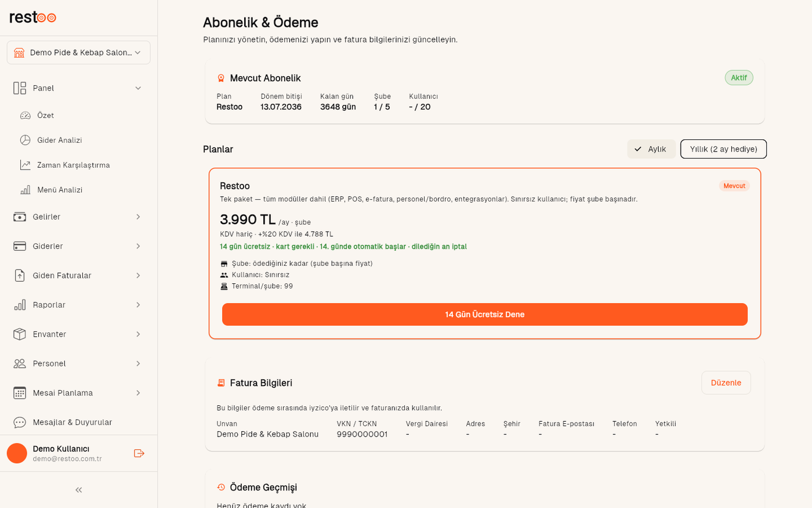
Task: Click the orange user avatar circle
Action: click(17, 453)
